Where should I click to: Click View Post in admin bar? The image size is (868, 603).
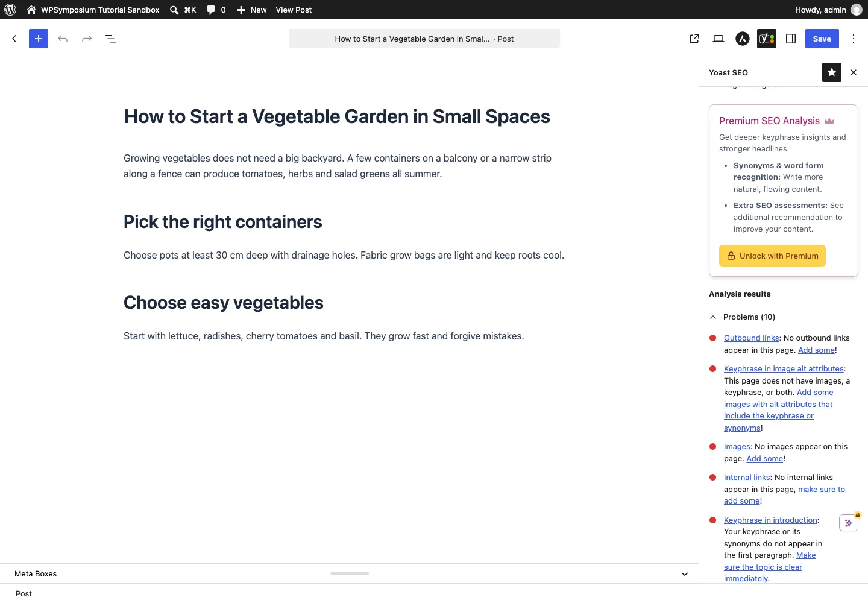[x=294, y=10]
